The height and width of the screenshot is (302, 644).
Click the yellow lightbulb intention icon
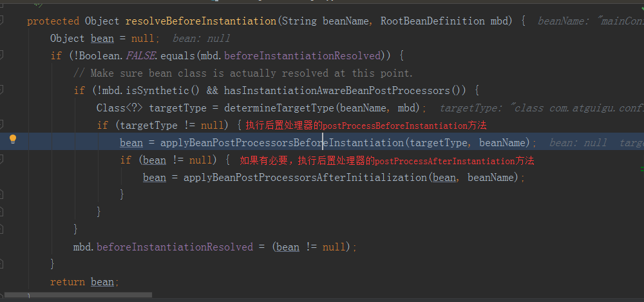pos(12,139)
